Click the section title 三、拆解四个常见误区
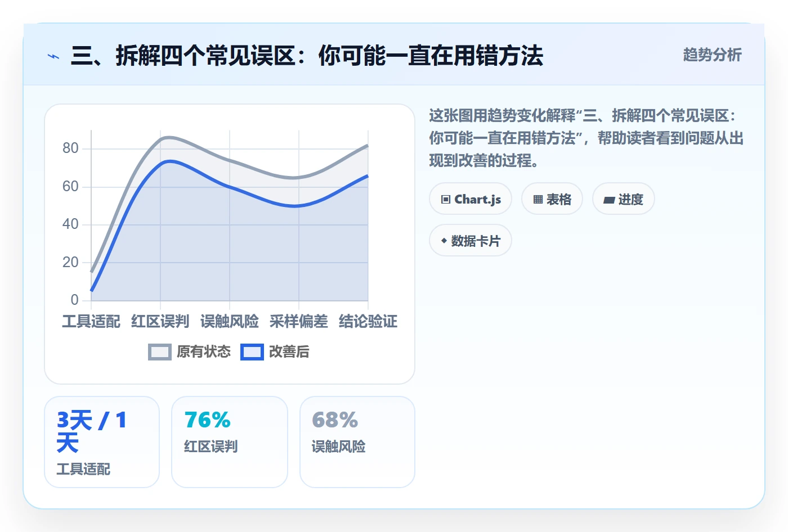This screenshot has height=532, width=788. (x=307, y=56)
